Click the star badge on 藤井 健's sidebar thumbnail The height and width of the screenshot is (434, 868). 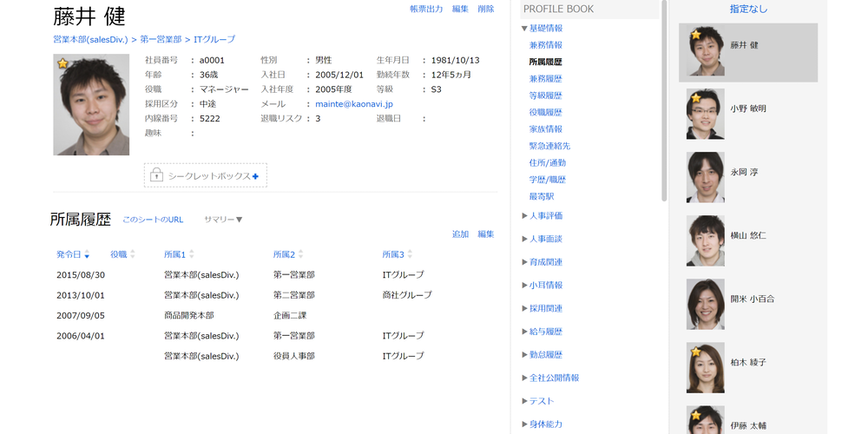pos(696,35)
